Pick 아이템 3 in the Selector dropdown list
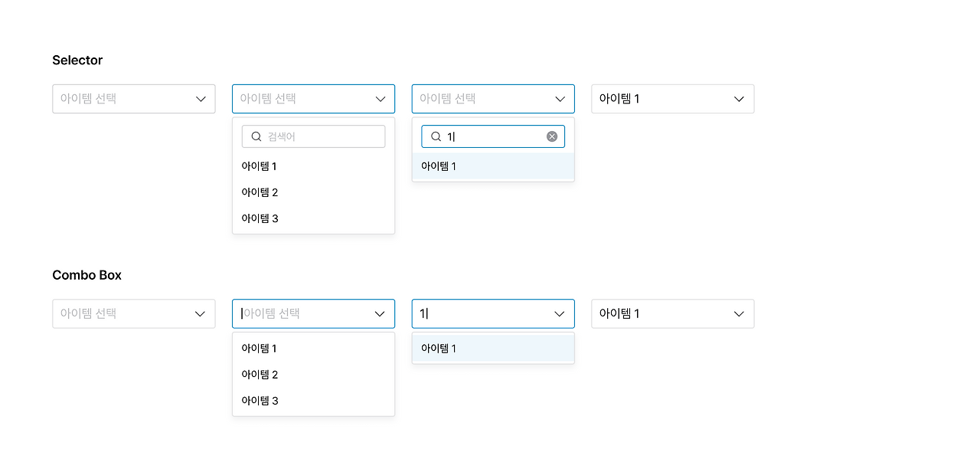Viewport: 980px width, 469px height. click(x=260, y=218)
